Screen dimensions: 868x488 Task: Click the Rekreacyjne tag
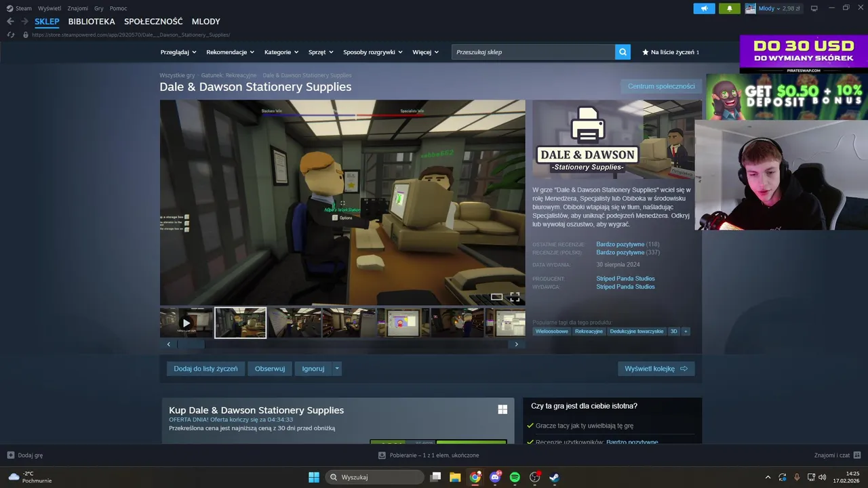(x=589, y=331)
